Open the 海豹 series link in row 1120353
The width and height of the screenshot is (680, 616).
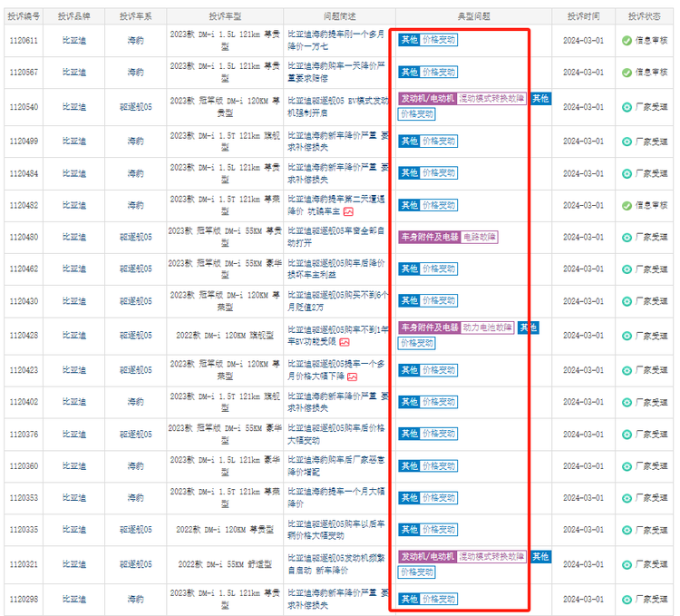(x=135, y=498)
